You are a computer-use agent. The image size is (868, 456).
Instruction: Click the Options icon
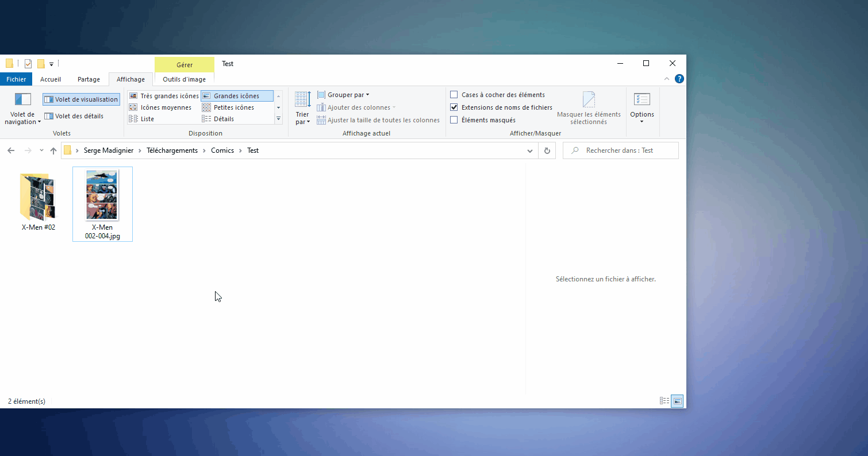pyautogui.click(x=642, y=99)
